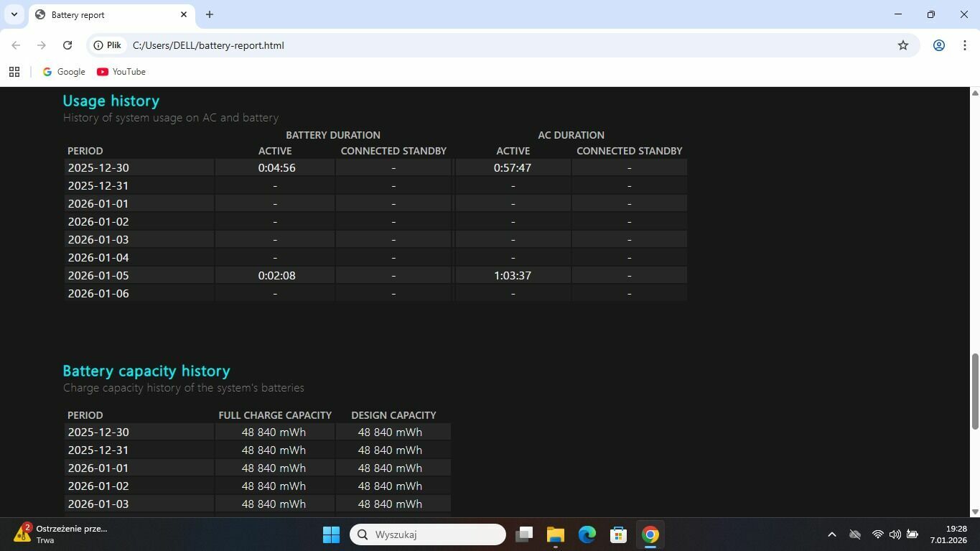
Task: View site info via the Plik icon
Action: click(x=108, y=45)
